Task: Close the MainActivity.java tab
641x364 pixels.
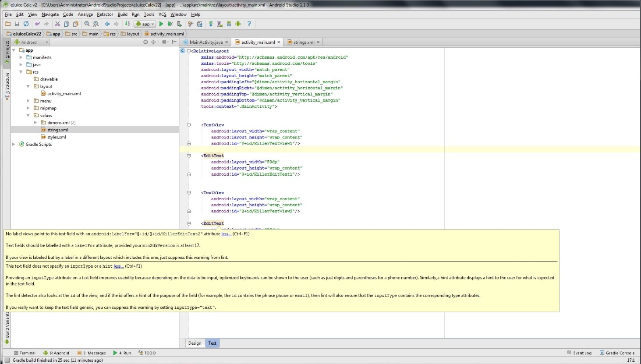Action: (x=227, y=42)
